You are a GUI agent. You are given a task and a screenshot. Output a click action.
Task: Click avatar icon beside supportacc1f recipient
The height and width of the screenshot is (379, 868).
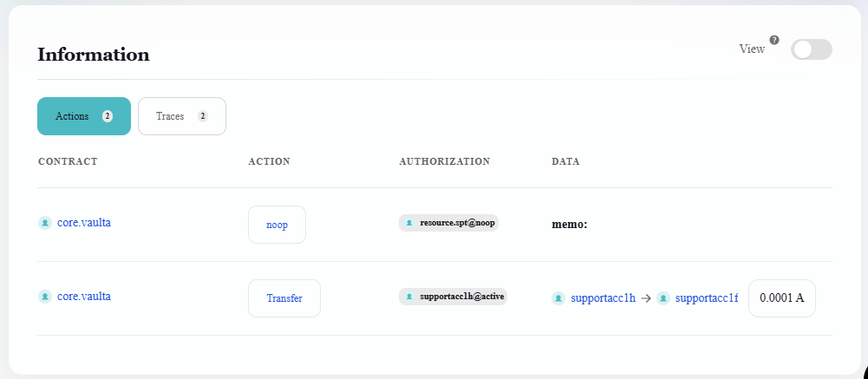pyautogui.click(x=663, y=298)
